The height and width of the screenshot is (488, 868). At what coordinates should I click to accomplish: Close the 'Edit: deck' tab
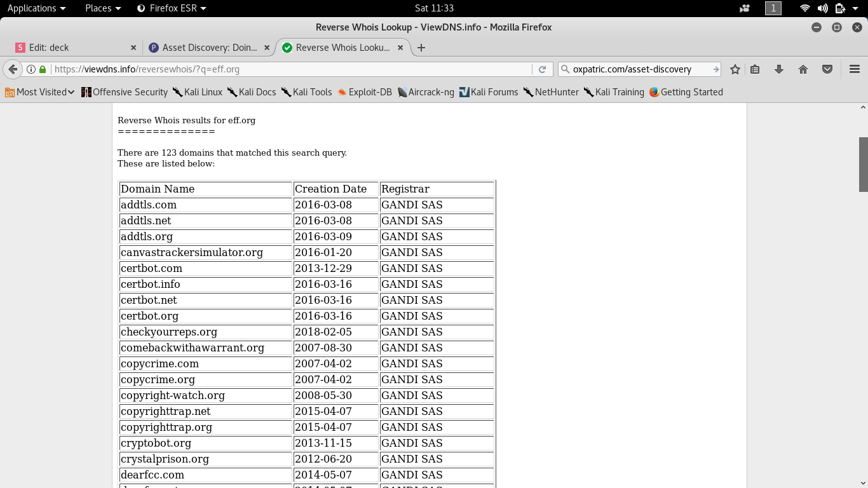[x=133, y=48]
